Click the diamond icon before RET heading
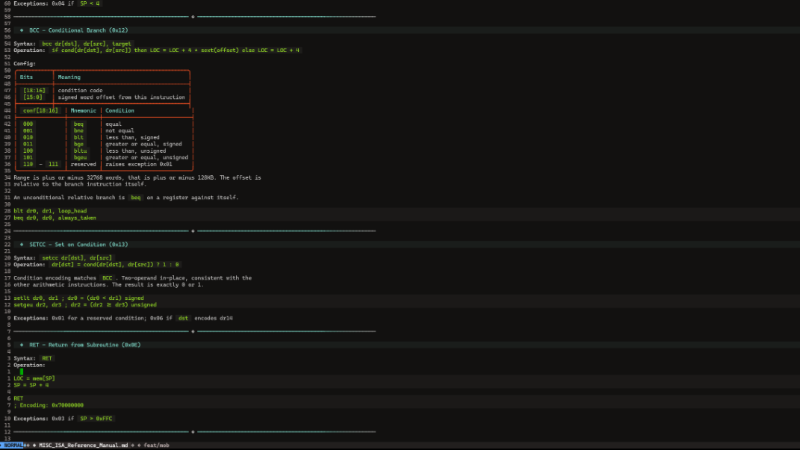Viewport: 800px width, 450px height. [21, 345]
